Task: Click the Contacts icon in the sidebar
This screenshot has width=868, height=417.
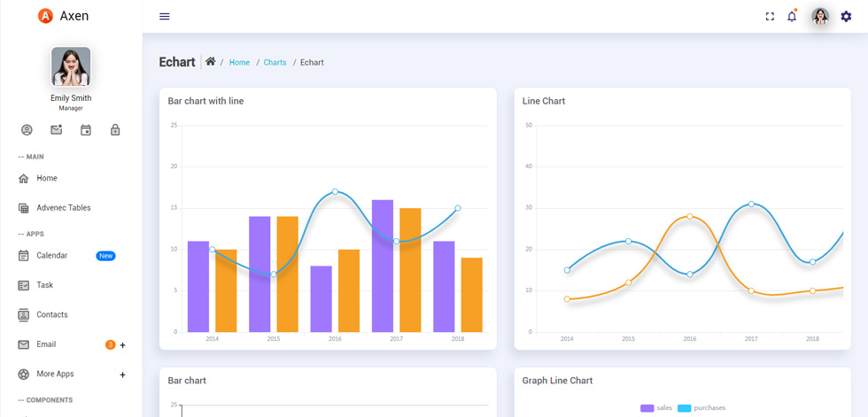Action: (23, 314)
